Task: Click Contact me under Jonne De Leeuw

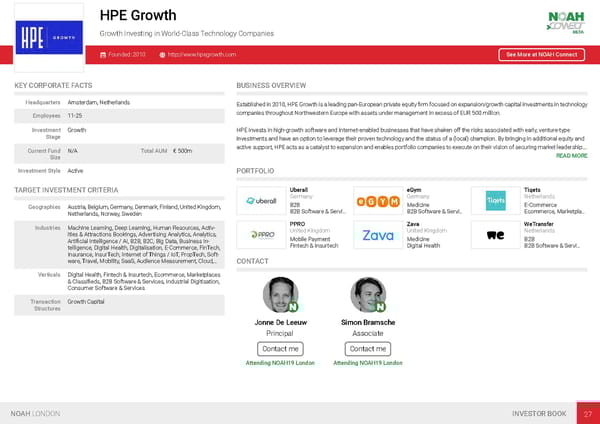Action: [280, 348]
